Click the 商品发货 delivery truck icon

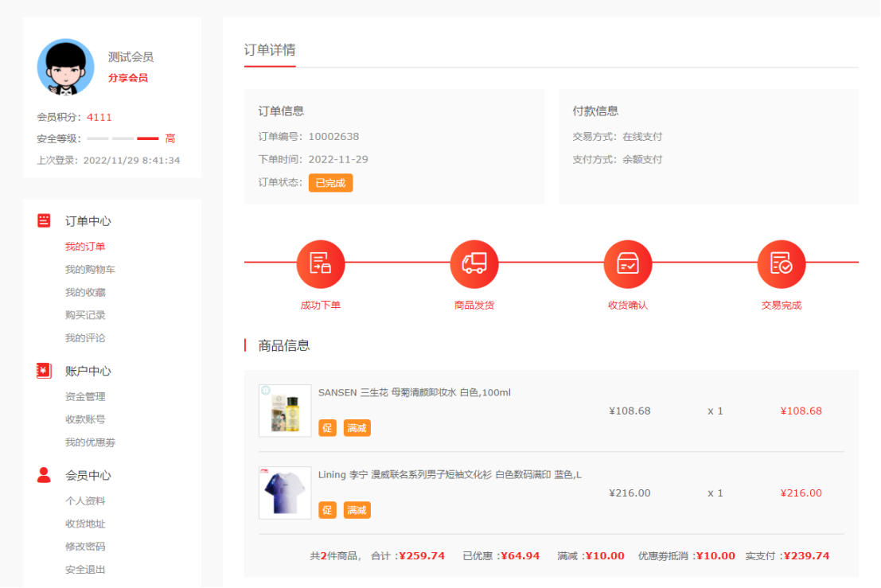pos(474,263)
